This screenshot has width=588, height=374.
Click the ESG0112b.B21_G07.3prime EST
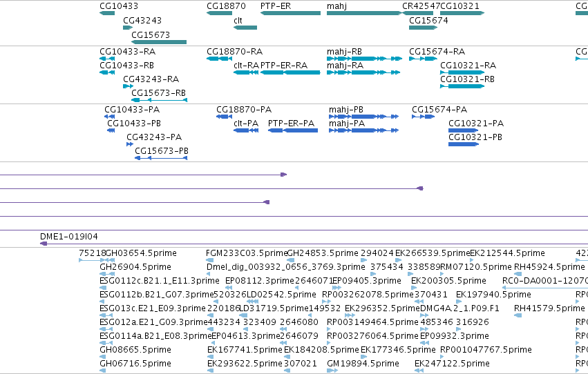click(x=156, y=295)
